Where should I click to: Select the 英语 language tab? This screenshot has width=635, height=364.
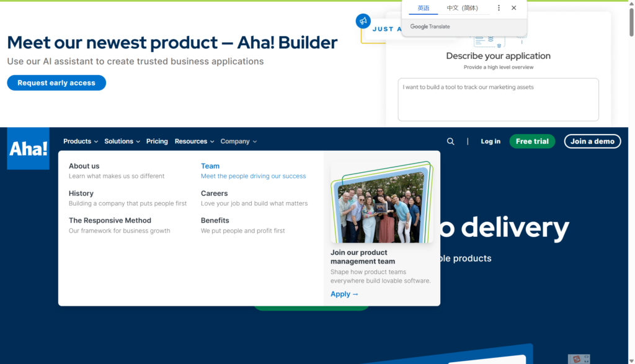tap(424, 8)
